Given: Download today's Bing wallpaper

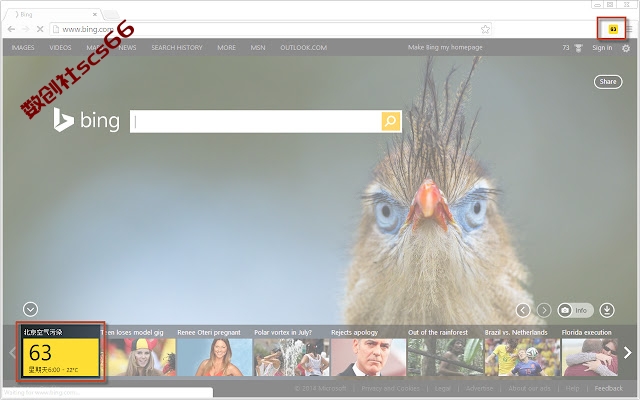Looking at the screenshot, I should coord(607,310).
